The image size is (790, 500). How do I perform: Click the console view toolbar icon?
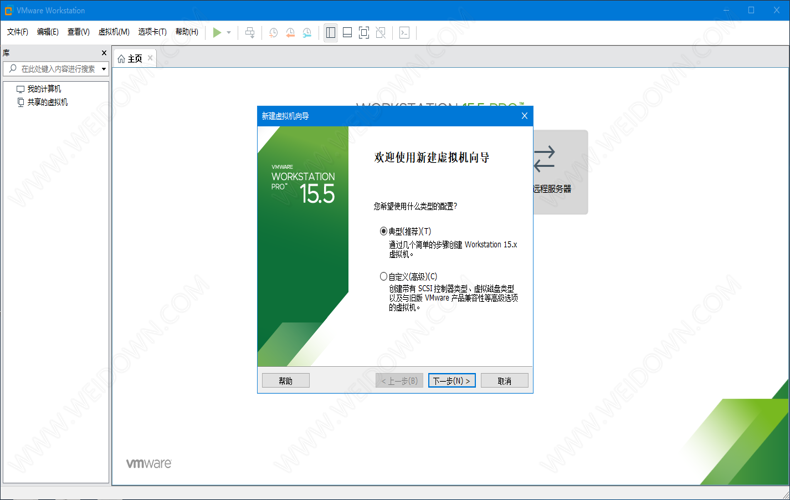[x=404, y=33]
